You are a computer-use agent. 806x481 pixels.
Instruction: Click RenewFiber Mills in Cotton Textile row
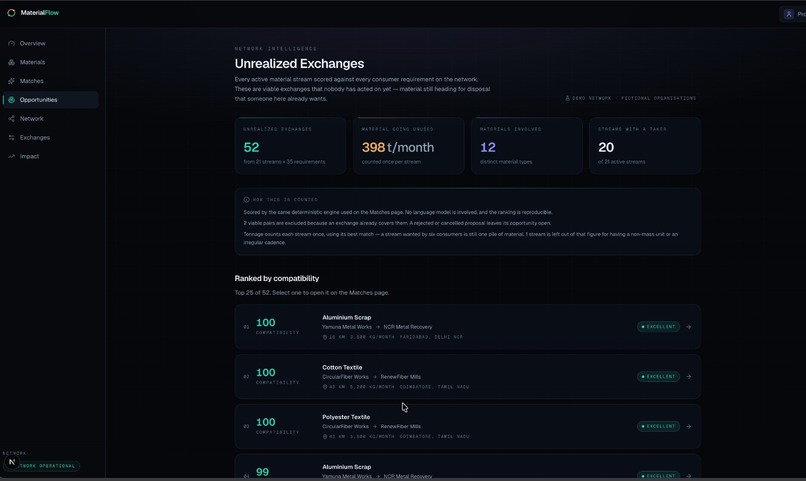[x=400, y=377]
